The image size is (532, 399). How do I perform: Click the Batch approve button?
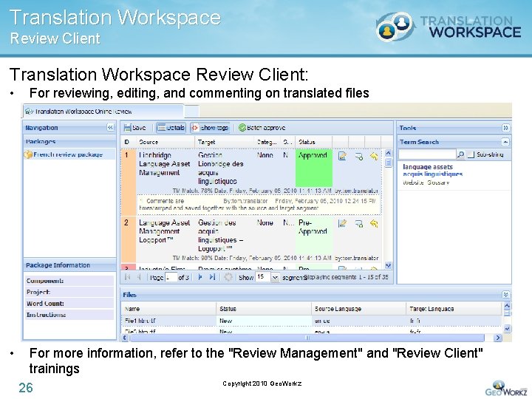pyautogui.click(x=262, y=128)
